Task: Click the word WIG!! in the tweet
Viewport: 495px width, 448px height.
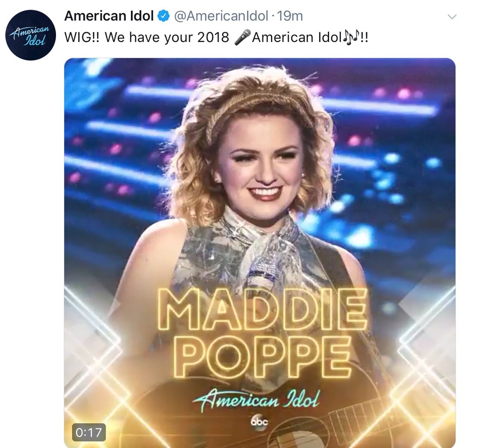Action: coord(82,37)
